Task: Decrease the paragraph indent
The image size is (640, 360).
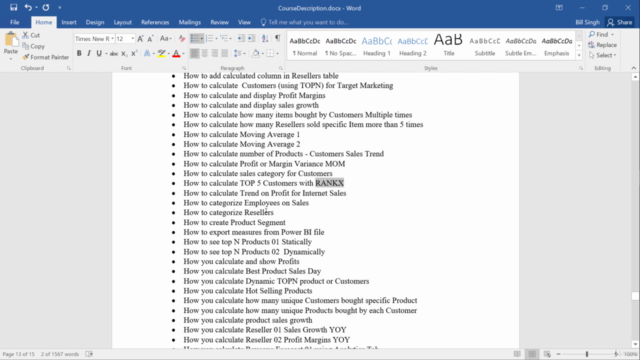Action: point(241,38)
